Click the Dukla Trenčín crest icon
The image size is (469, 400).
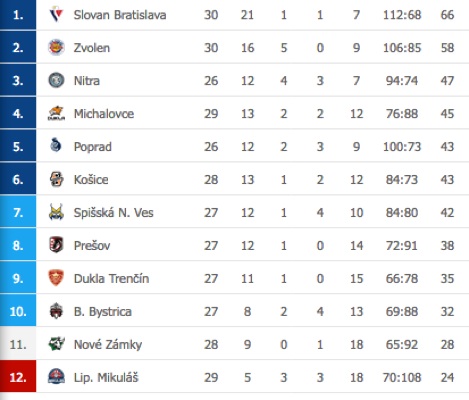(x=56, y=278)
